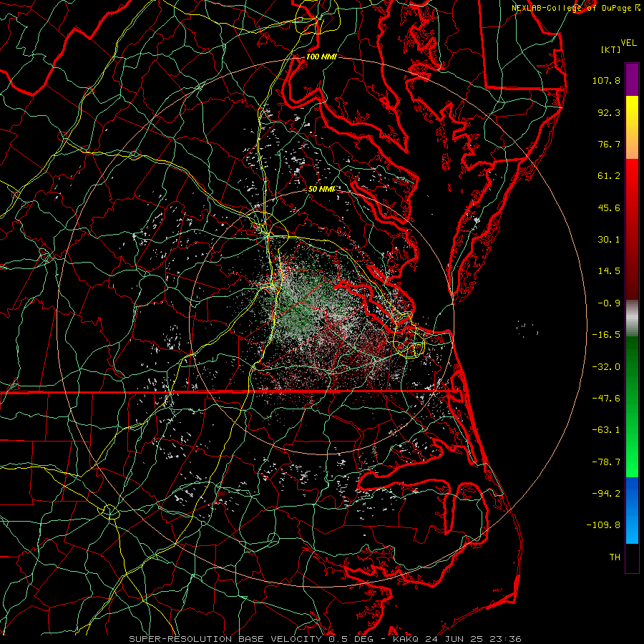Click the 45.6 velocity scale value
Image resolution: width=644 pixels, height=644 pixels.
click(x=609, y=208)
